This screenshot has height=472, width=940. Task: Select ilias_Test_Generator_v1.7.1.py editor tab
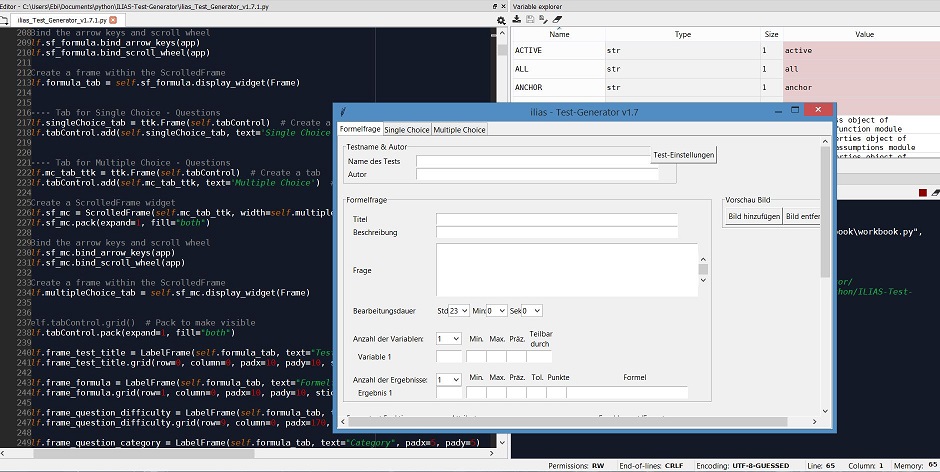64,20
